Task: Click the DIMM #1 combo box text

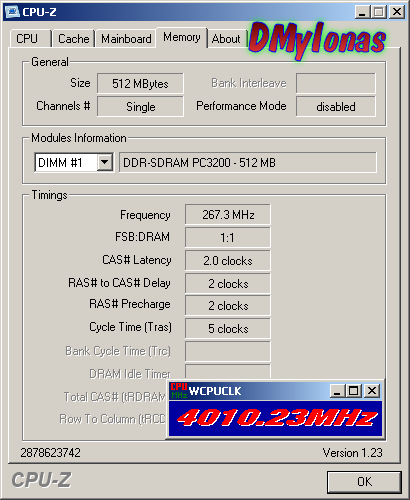Action: point(60,163)
